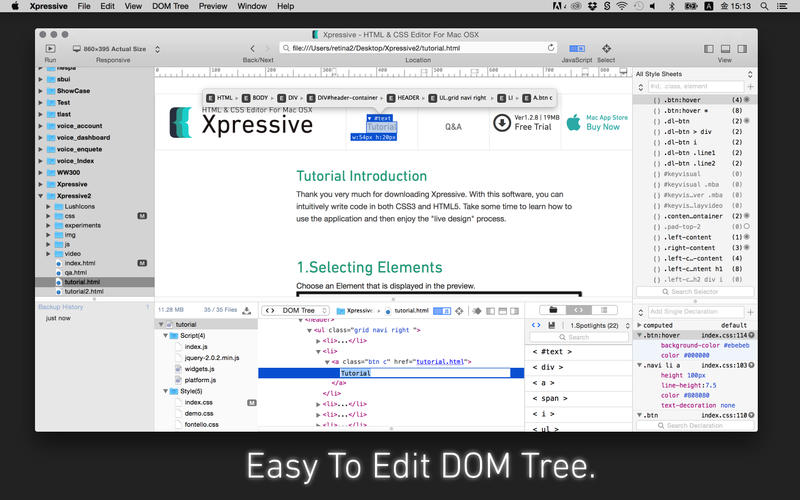Screen dimensions: 800x500
Task: Click the BODY breadcrumb element
Action: [x=255, y=97]
